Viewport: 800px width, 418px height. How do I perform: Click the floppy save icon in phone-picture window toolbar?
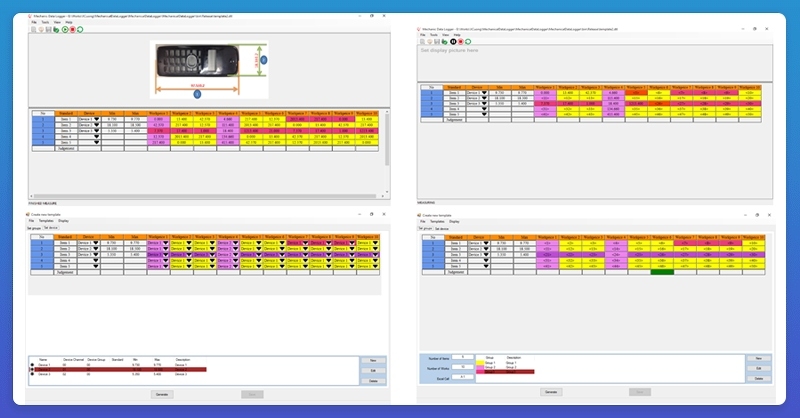pyautogui.click(x=48, y=30)
